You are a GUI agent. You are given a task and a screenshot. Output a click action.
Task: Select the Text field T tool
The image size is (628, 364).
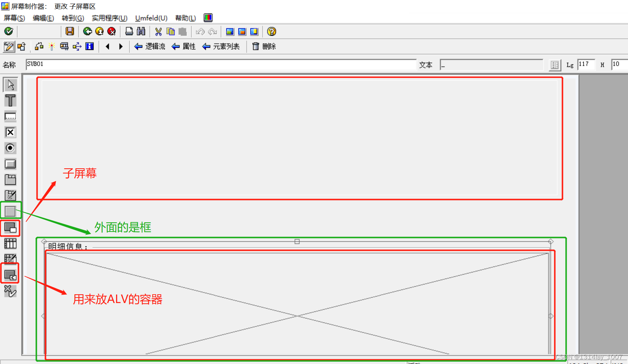[10, 100]
